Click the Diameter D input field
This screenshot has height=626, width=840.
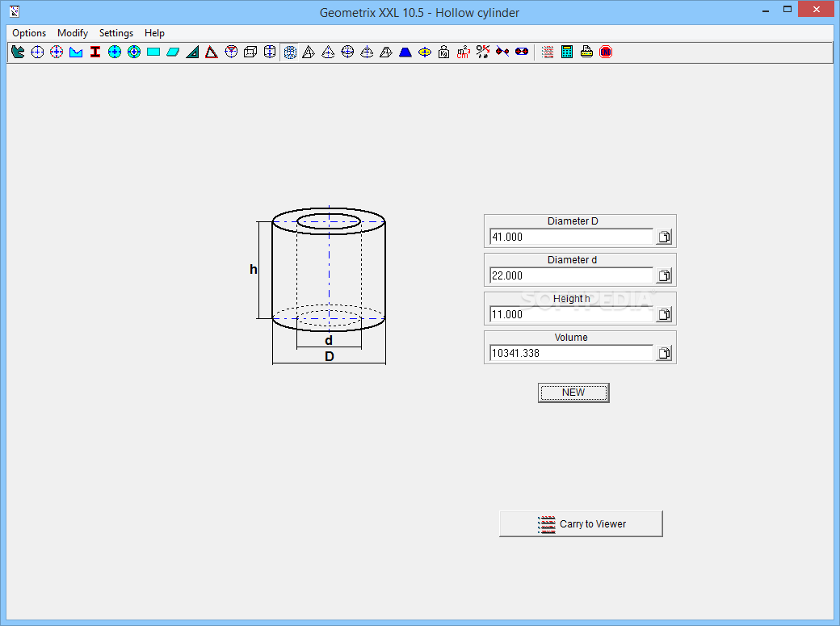[571, 237]
